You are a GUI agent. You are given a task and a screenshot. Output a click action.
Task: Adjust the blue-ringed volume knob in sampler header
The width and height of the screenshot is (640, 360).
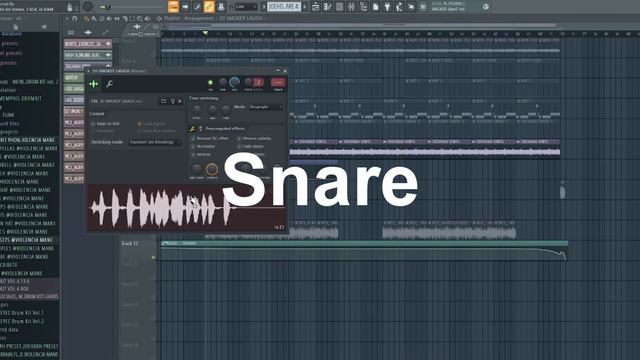point(235,82)
